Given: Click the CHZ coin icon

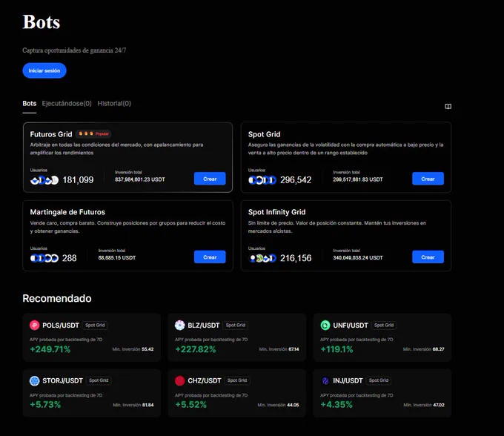Looking at the screenshot, I should click(x=179, y=380).
